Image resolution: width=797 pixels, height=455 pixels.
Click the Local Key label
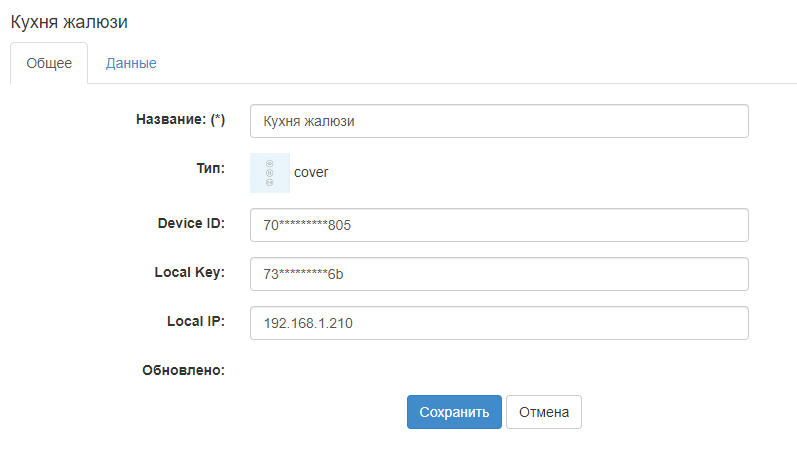[x=189, y=272]
